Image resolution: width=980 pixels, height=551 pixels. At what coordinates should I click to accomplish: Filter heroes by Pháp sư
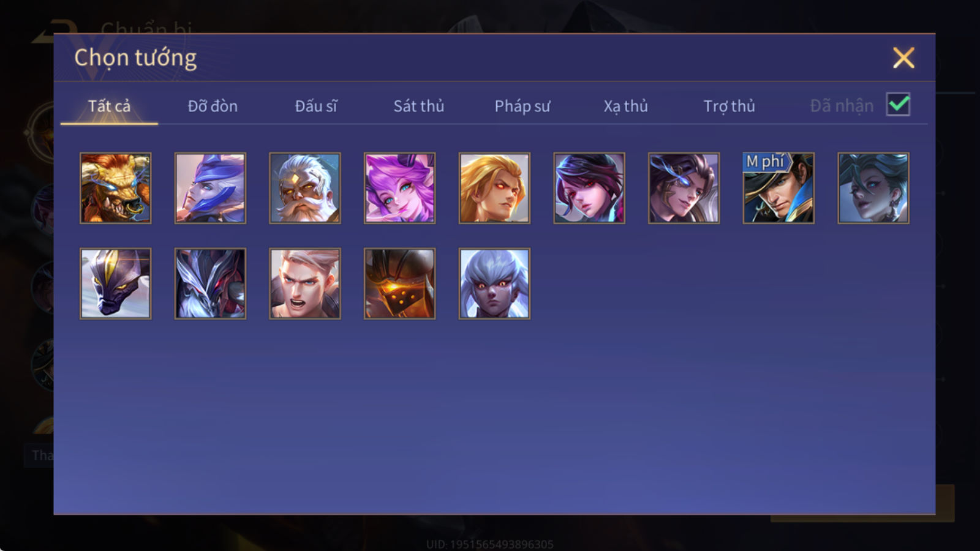pos(522,106)
